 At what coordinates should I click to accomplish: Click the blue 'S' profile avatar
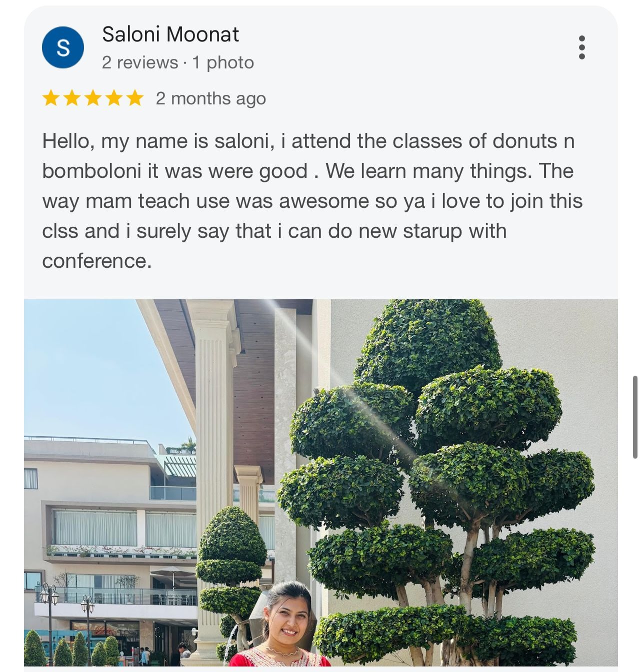(63, 47)
